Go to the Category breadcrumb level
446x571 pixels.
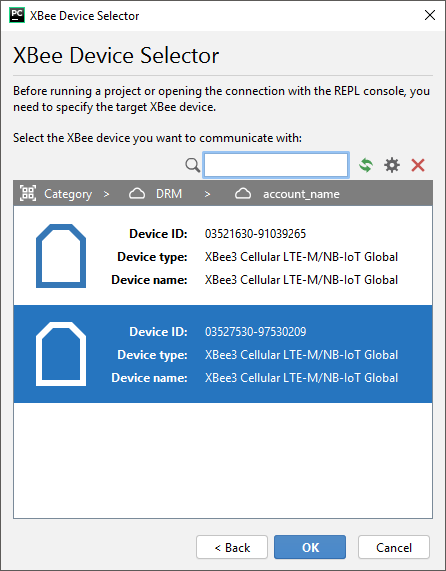coord(68,194)
